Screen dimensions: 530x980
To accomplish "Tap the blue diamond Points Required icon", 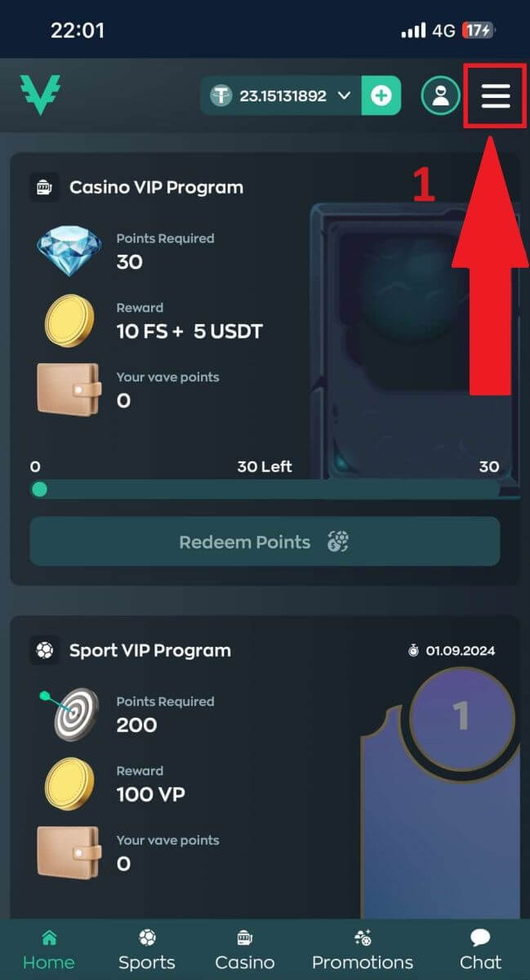I will click(69, 252).
